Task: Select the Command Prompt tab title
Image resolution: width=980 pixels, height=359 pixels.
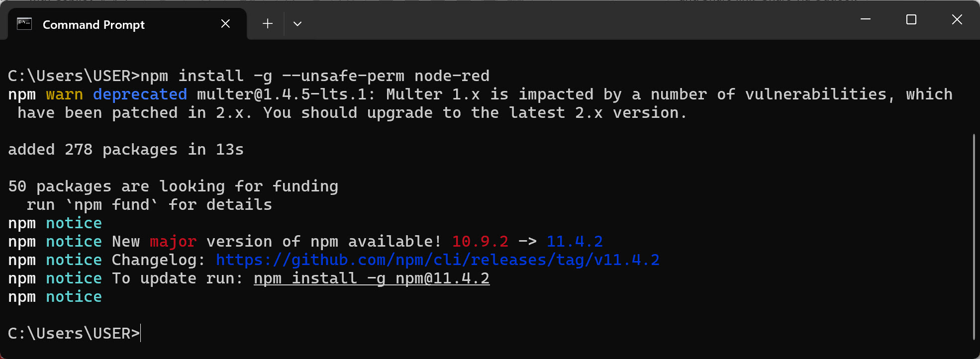Action: pos(94,25)
